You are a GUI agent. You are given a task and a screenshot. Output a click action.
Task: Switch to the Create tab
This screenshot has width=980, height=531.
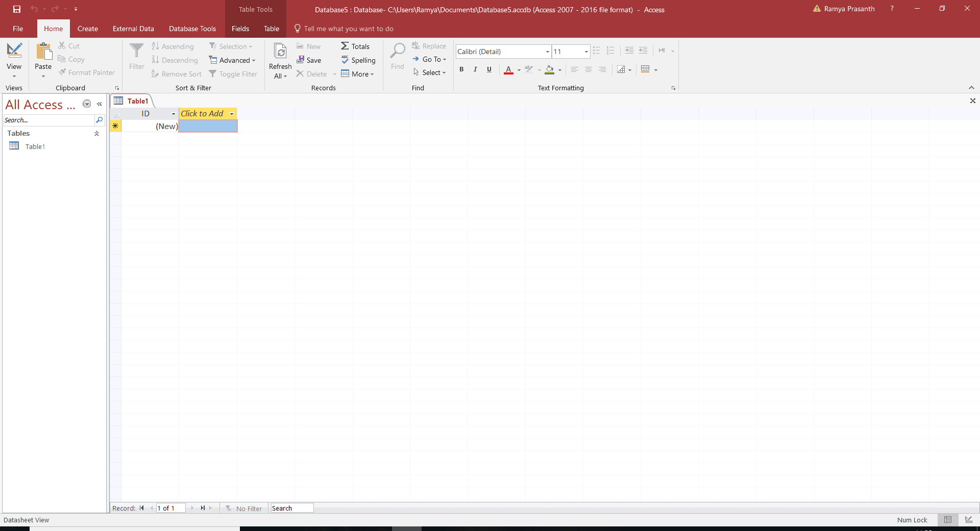(x=88, y=29)
